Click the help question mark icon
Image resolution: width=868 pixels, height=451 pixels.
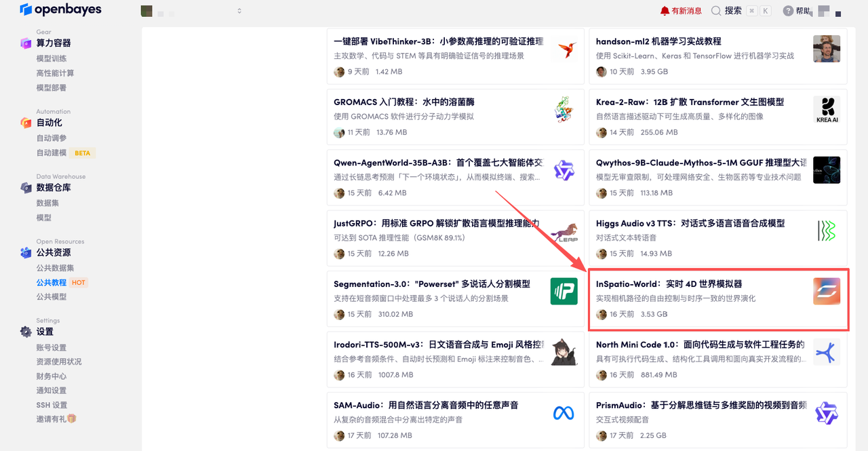pos(788,11)
